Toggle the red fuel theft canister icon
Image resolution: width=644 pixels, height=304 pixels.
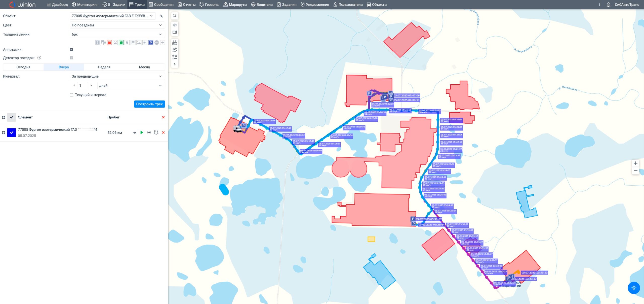point(109,43)
